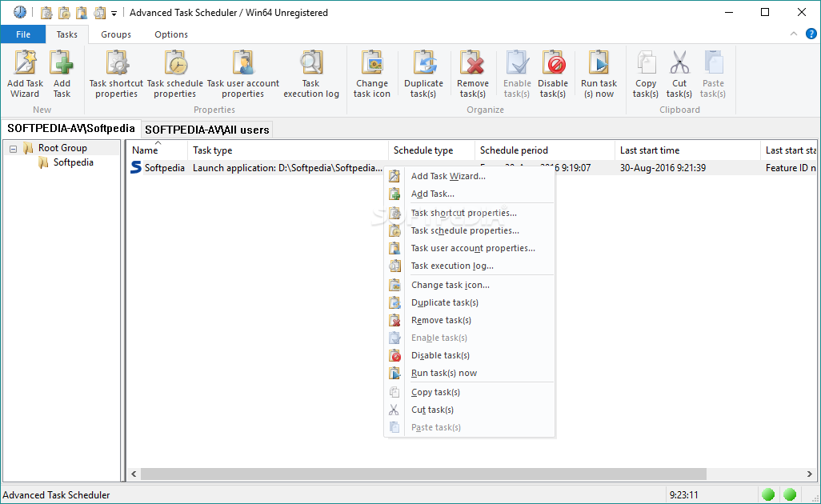The height and width of the screenshot is (504, 821).
Task: Select Root Group in the tree
Action: pyautogui.click(x=62, y=148)
